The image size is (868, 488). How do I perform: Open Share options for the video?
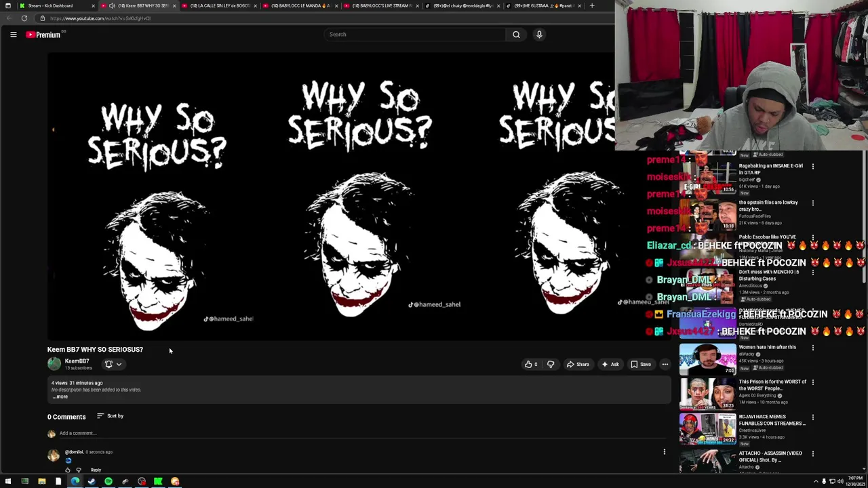click(578, 365)
